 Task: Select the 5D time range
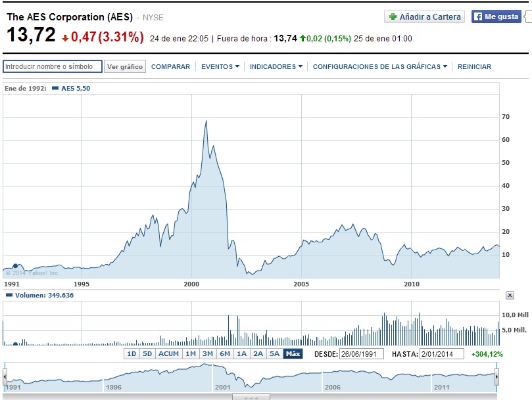[147, 354]
